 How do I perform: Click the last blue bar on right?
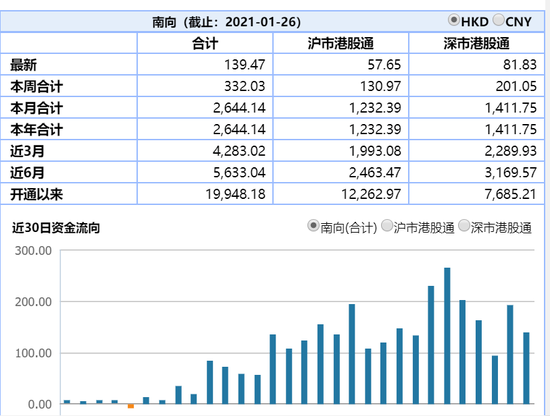[526, 368]
